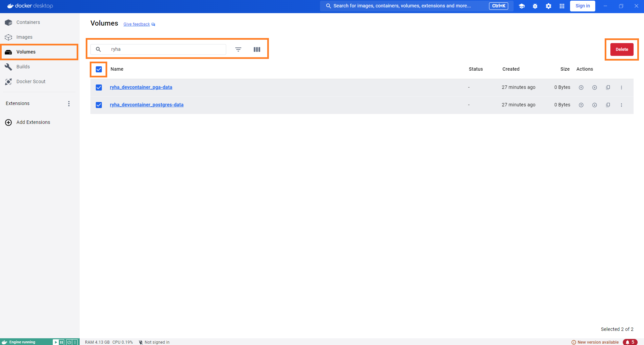Click the Sign in button
The height and width of the screenshot is (345, 644).
coord(582,6)
